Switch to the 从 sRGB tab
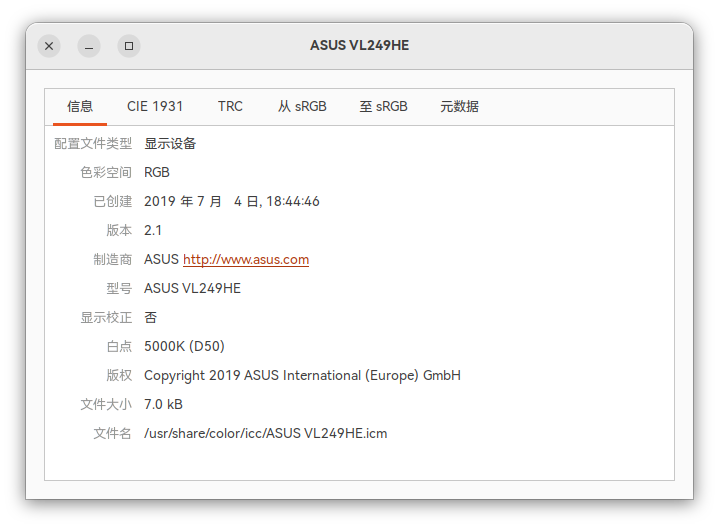The height and width of the screenshot is (528, 719). pos(302,106)
